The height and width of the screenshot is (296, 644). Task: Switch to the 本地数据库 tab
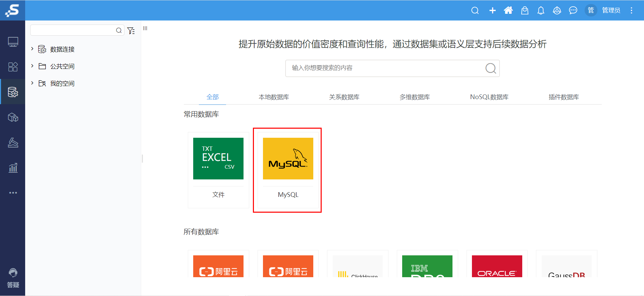click(274, 97)
